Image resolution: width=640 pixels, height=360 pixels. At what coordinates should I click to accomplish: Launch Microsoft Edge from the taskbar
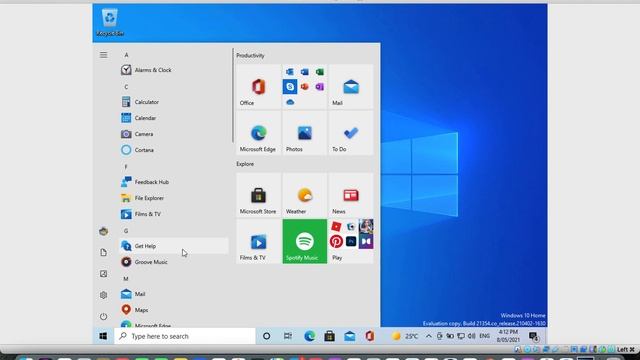coord(309,336)
